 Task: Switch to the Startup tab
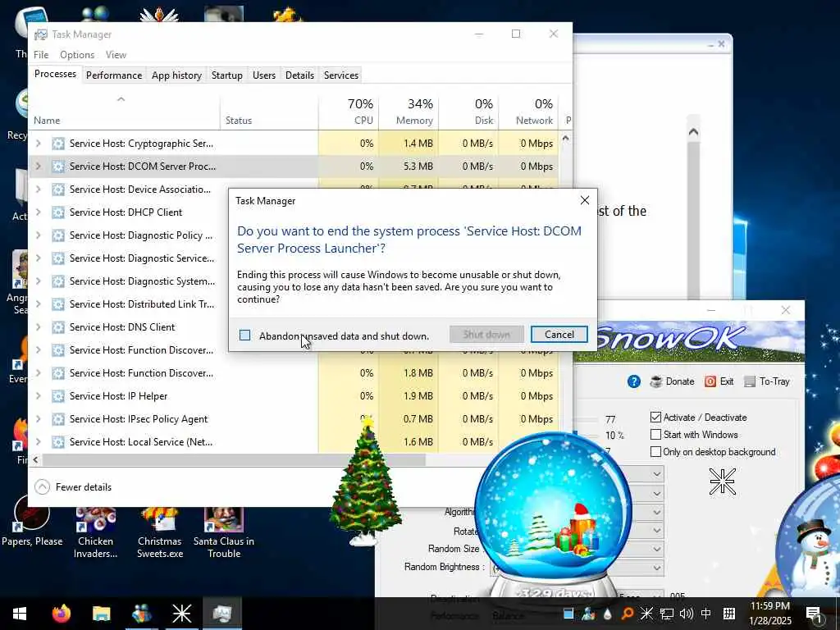[227, 75]
